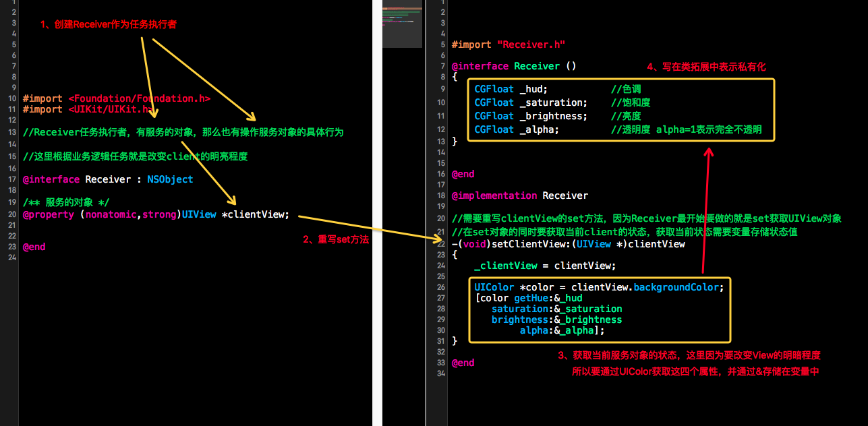Screen dimensions: 868x426
Task: Click gutter line number 17 in the header editor
Action: [x=12, y=179]
